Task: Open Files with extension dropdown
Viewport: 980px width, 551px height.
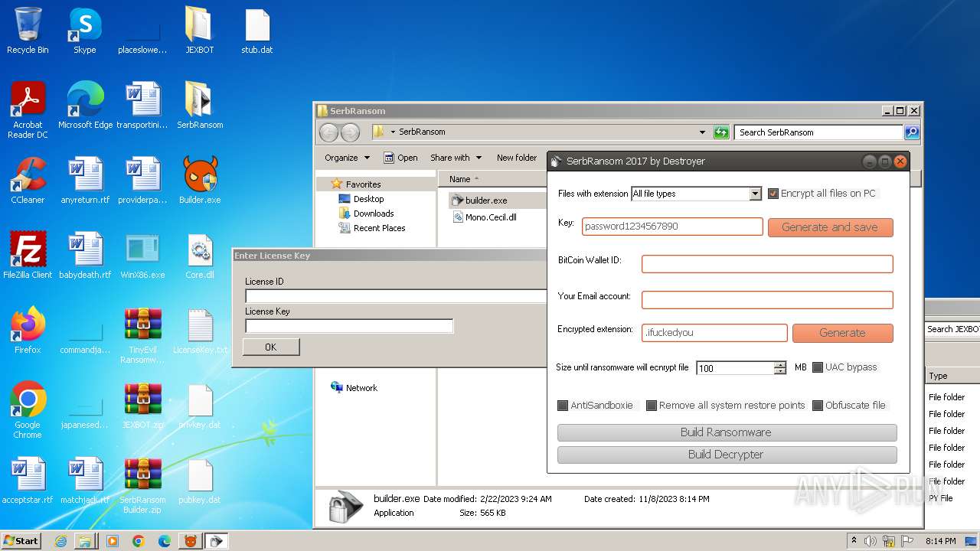Action: (x=755, y=194)
